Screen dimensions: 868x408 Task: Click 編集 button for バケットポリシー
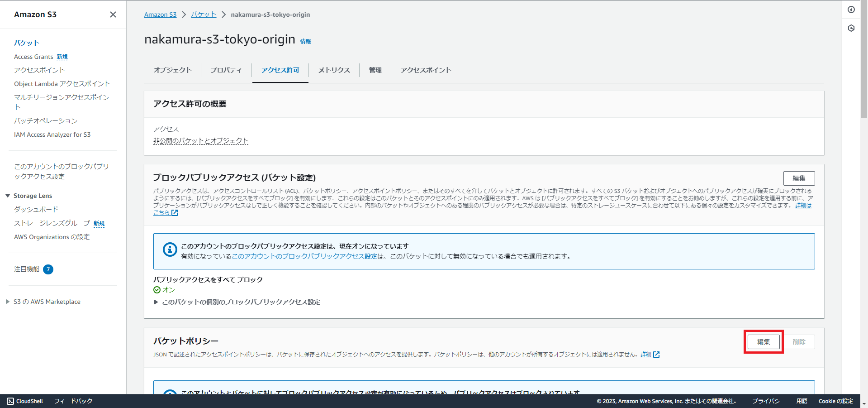coord(764,342)
